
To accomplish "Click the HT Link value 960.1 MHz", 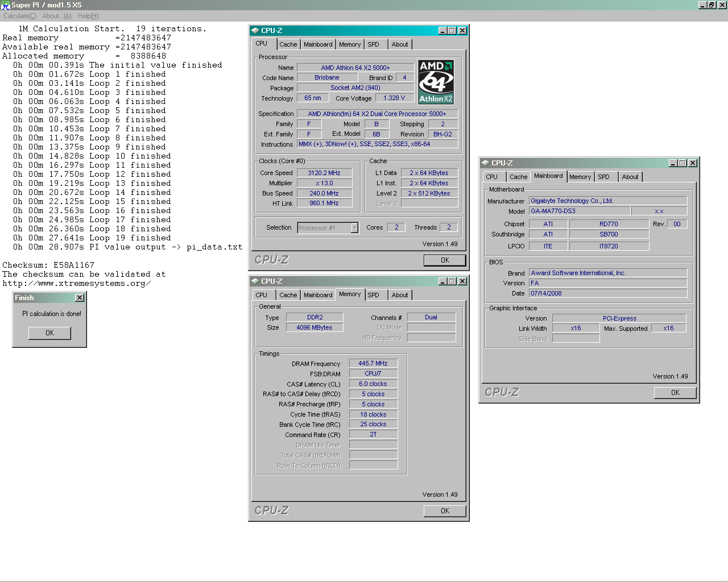I will [x=324, y=203].
